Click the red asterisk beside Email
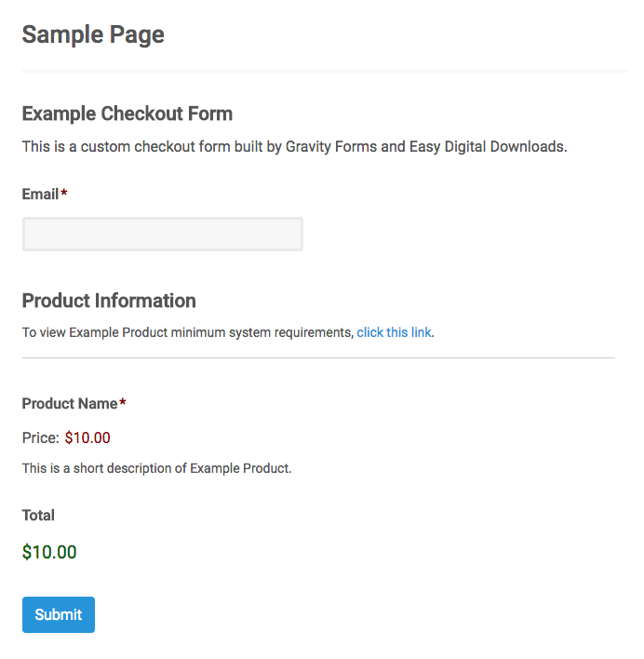This screenshot has height=659, width=644. [64, 194]
